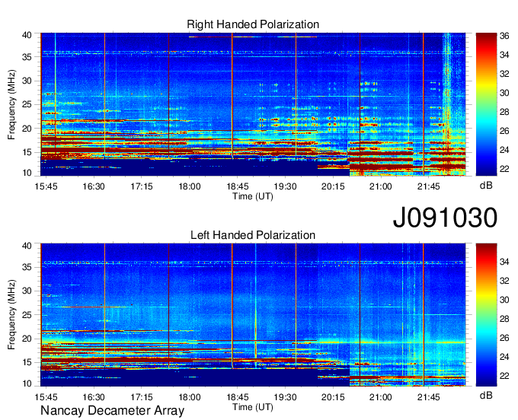Click the 25 MHz tick on Right Handed plot
Screen dimensions: 518x420
click(x=27, y=105)
